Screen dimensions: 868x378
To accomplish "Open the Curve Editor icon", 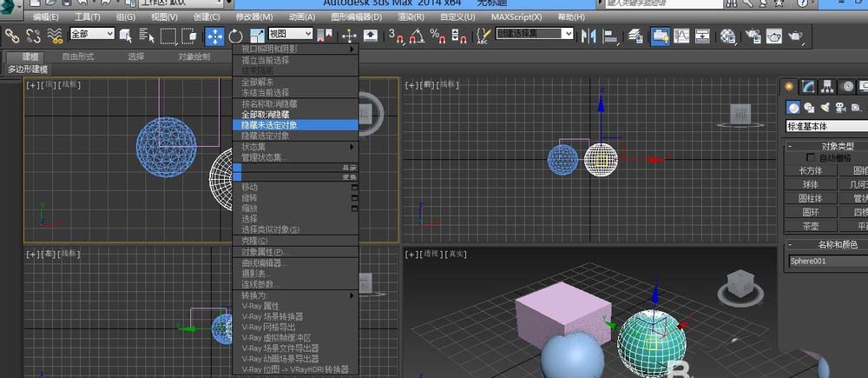I will coord(681,36).
